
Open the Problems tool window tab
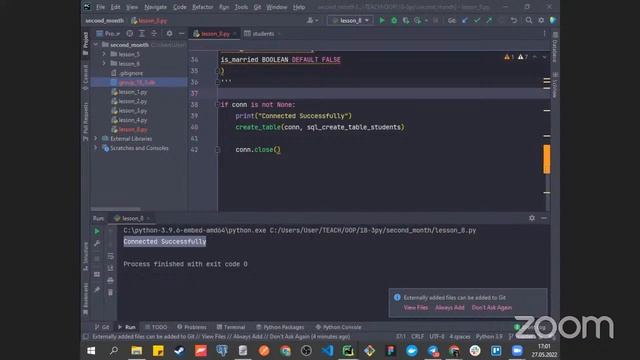[192, 327]
